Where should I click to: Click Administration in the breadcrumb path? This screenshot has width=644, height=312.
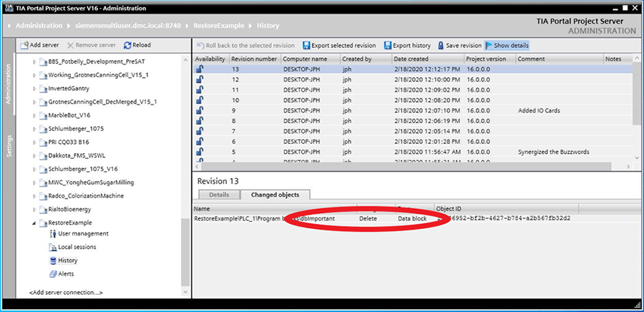39,26
